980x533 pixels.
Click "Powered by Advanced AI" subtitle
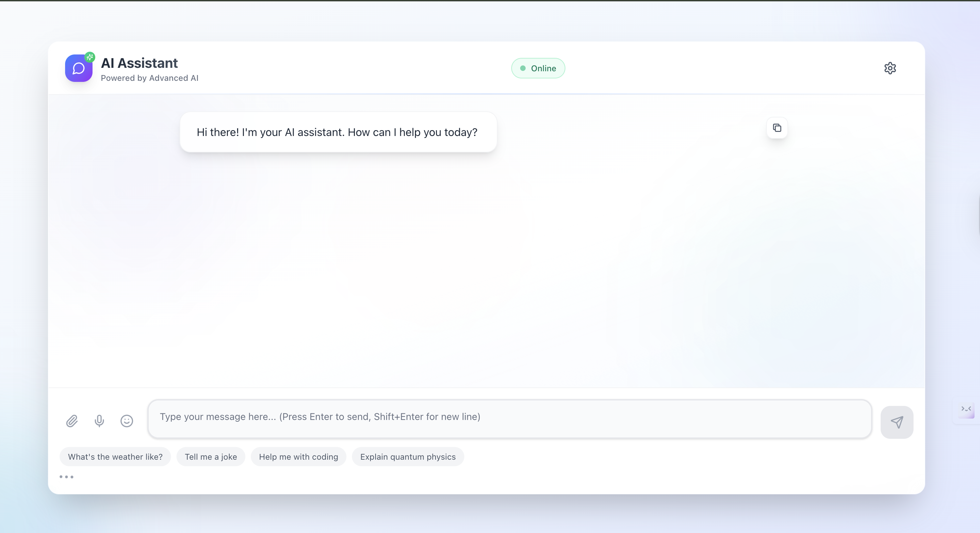(x=149, y=78)
